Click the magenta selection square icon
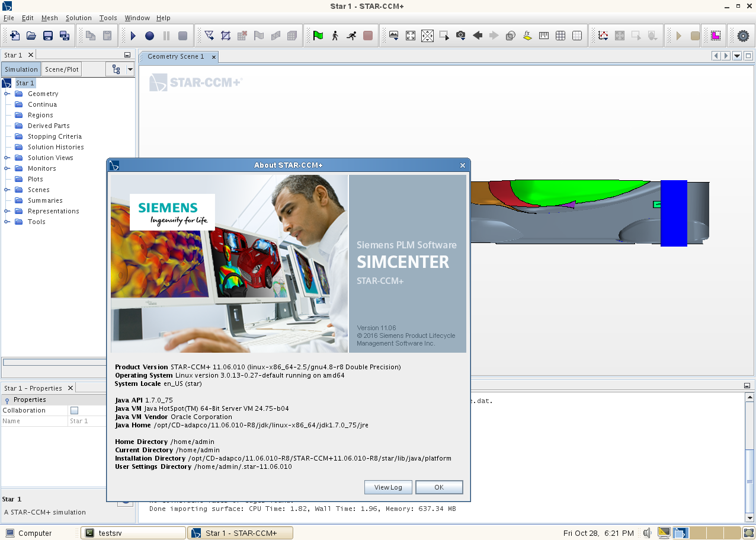 coord(716,36)
